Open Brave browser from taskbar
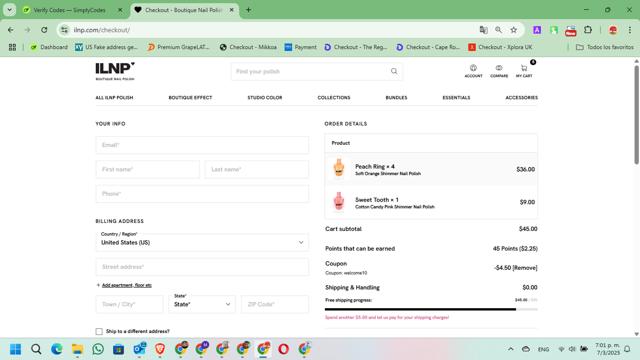 (160, 349)
